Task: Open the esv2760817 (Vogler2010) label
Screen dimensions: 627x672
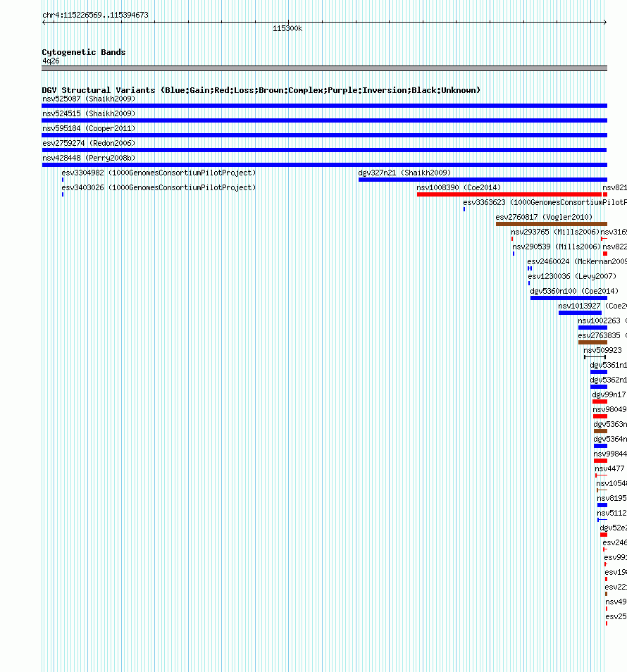Action: coord(544,217)
